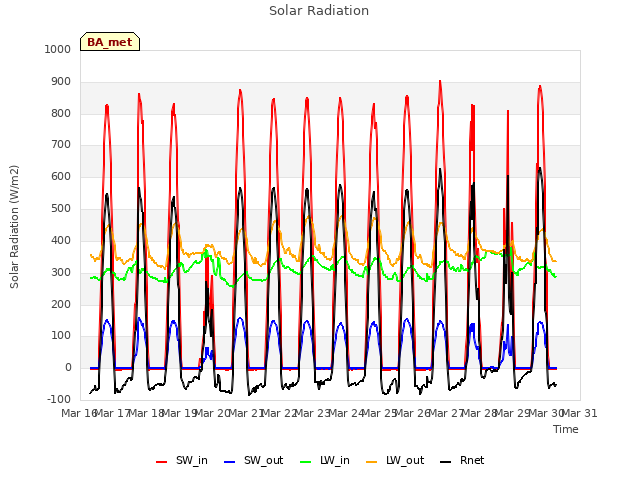Screen dimensions: 640x480
Task: Click the 300 y-axis tick label
Action: (61, 272)
